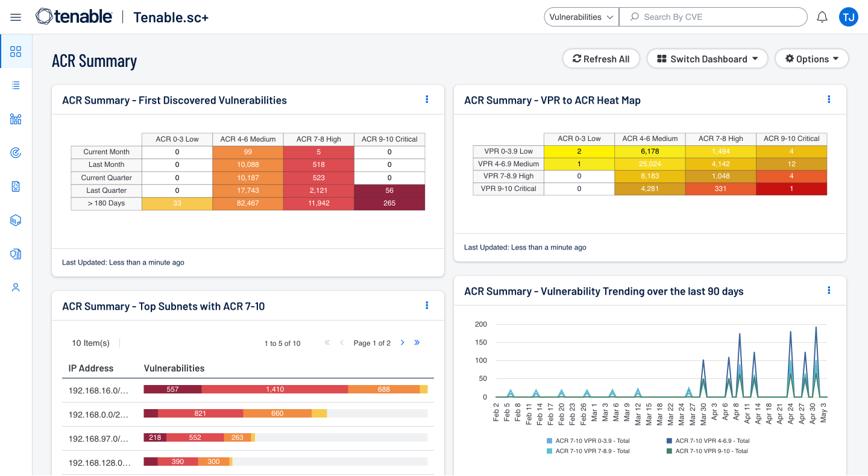Viewport: 868px width, 476px height.
Task: Click the dashboard grid icon in sidebar
Action: click(16, 51)
